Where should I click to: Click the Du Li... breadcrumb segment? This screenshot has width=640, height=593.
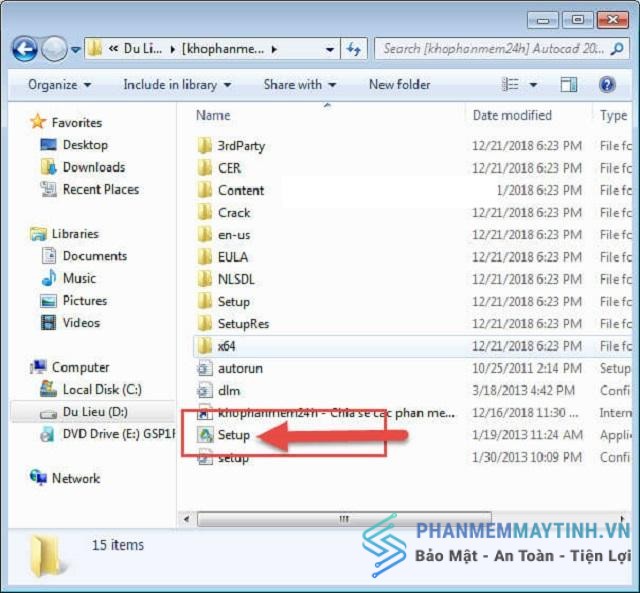click(x=143, y=49)
